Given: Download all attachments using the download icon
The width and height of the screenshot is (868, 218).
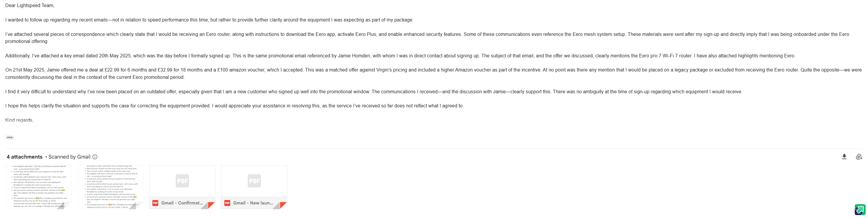Looking at the screenshot, I should (844, 157).
